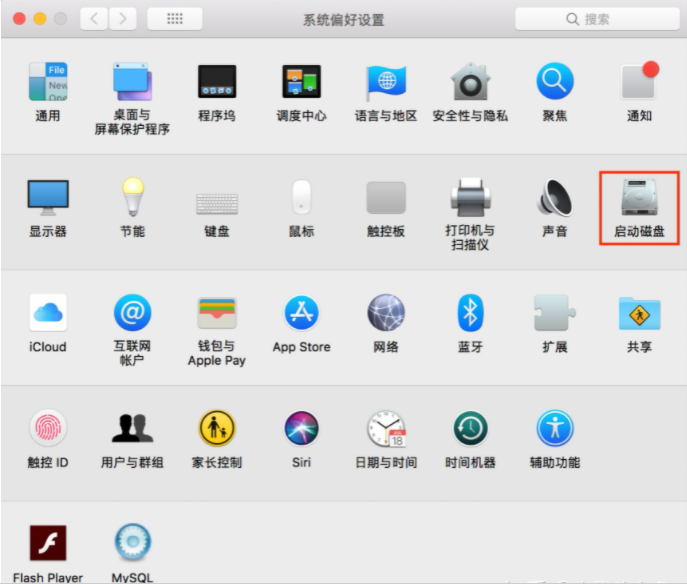Click the show all preferences grid button
Image resolution: width=687 pixels, height=584 pixels.
174,19
